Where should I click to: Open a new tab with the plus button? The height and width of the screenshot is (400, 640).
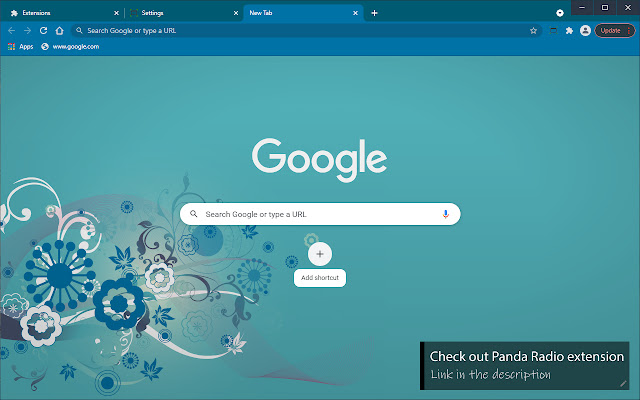pyautogui.click(x=374, y=13)
